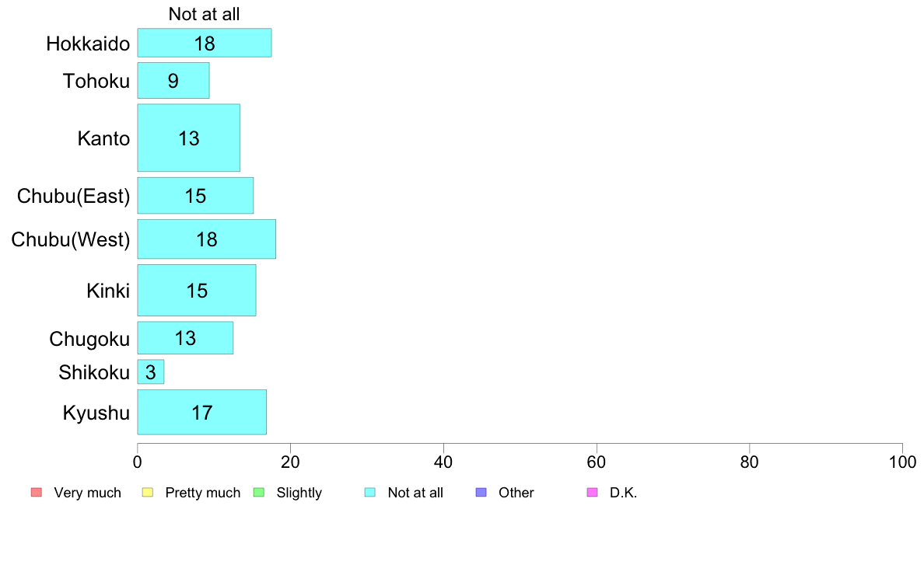
Task: Click the Not at all column header
Action: [x=204, y=14]
